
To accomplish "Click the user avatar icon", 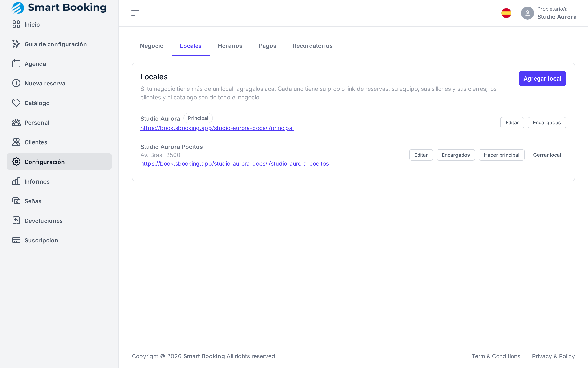I will [x=528, y=13].
